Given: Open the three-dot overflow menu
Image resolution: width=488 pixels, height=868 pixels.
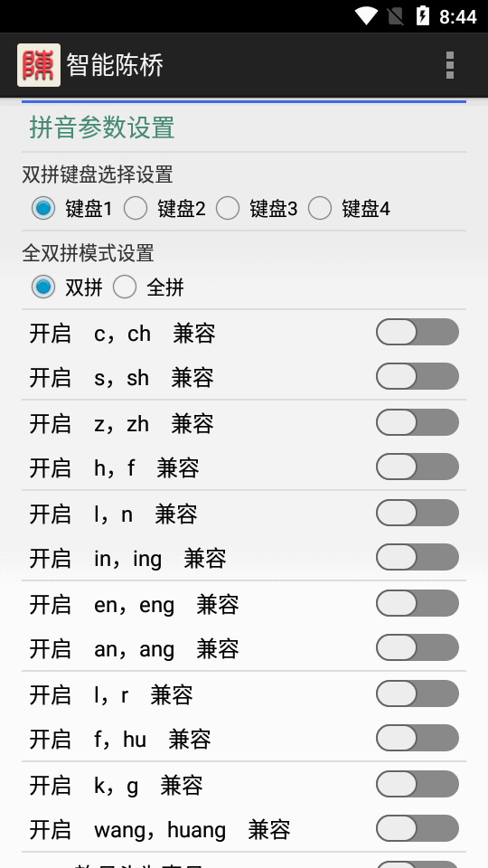Looking at the screenshot, I should point(450,65).
